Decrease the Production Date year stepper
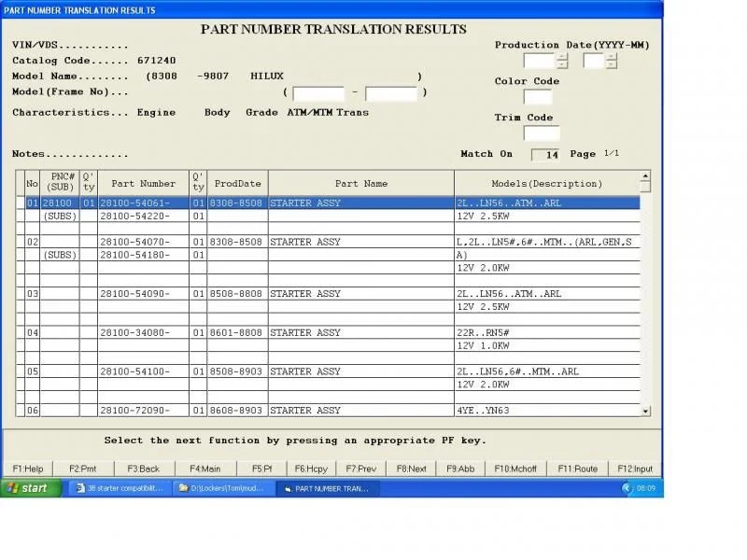Image resolution: width=747 pixels, height=560 pixels. point(563,64)
